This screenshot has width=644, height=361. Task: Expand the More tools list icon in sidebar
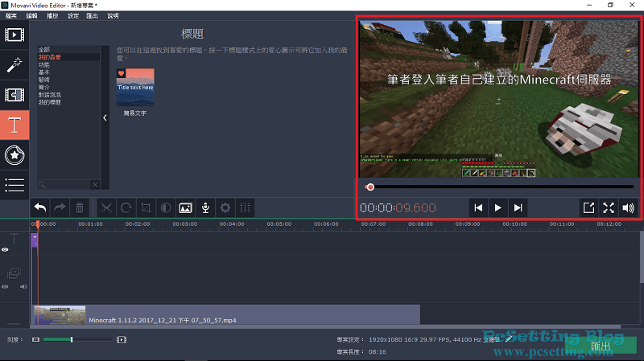14,184
